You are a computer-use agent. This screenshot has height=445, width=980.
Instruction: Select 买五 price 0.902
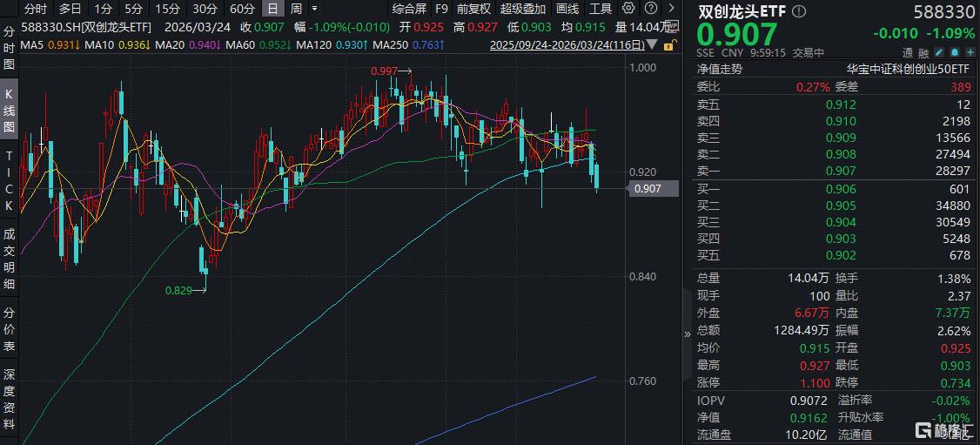[842, 256]
